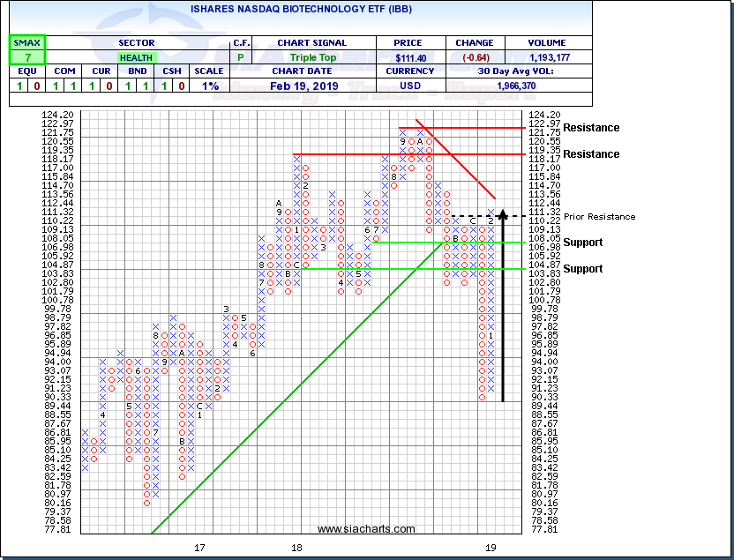Select the HEALTH sector cell

(135, 56)
